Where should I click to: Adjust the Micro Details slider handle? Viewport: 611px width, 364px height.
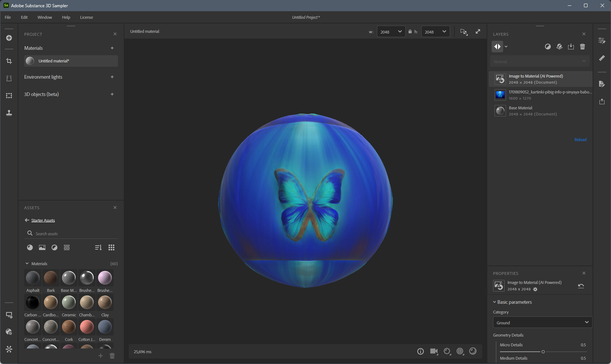tap(543, 352)
